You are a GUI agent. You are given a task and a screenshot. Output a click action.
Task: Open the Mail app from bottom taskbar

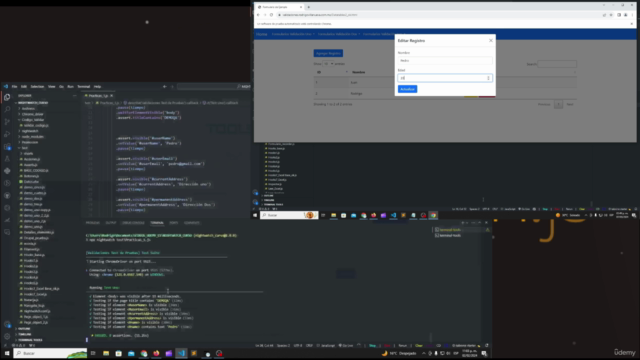click(131, 353)
